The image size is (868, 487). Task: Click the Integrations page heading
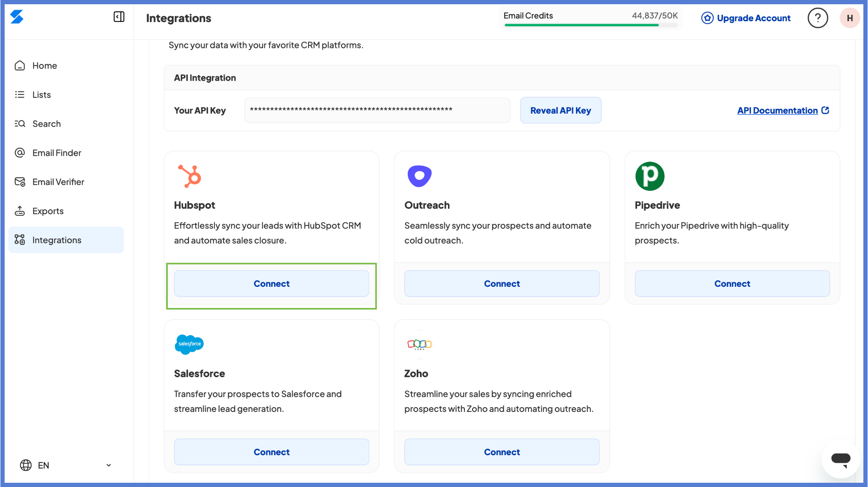(178, 18)
